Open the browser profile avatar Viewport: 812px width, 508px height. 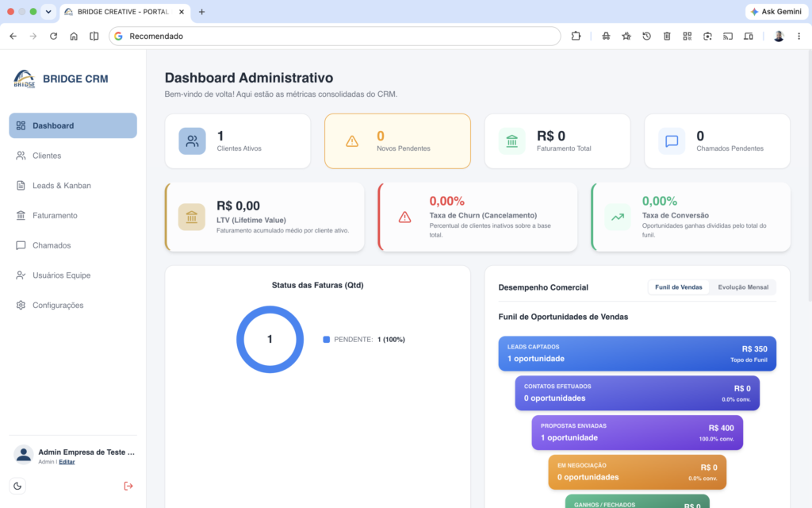(x=779, y=37)
